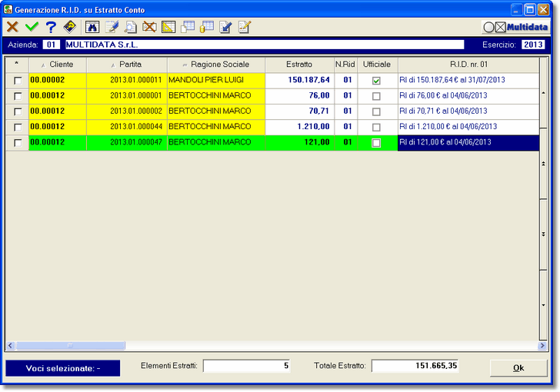
Task: Click the Elementi Estratti field
Action: 246,366
